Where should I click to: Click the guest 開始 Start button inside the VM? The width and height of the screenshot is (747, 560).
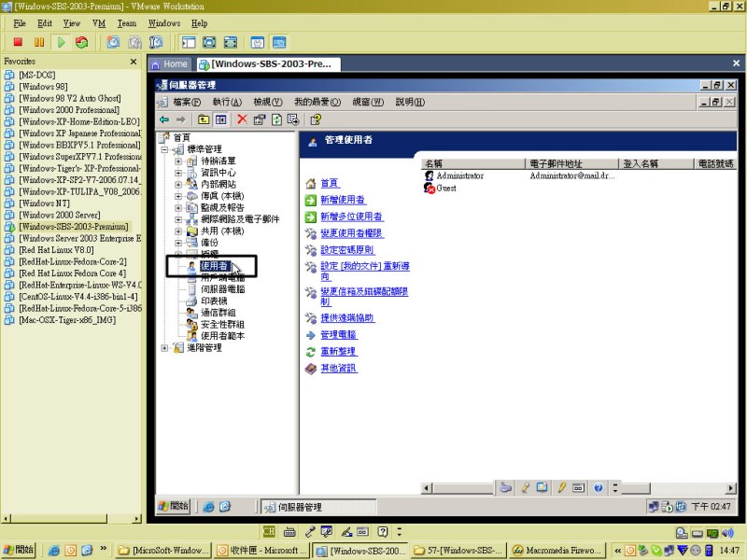pyautogui.click(x=174, y=506)
